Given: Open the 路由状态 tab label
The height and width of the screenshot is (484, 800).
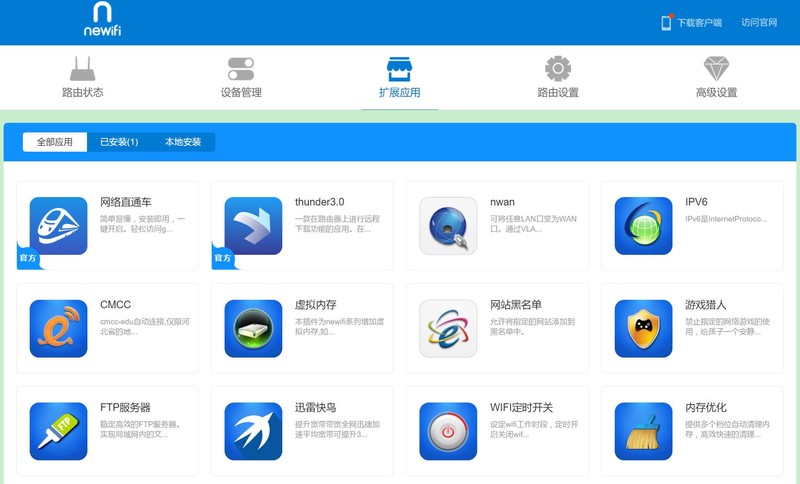Looking at the screenshot, I should click(83, 92).
